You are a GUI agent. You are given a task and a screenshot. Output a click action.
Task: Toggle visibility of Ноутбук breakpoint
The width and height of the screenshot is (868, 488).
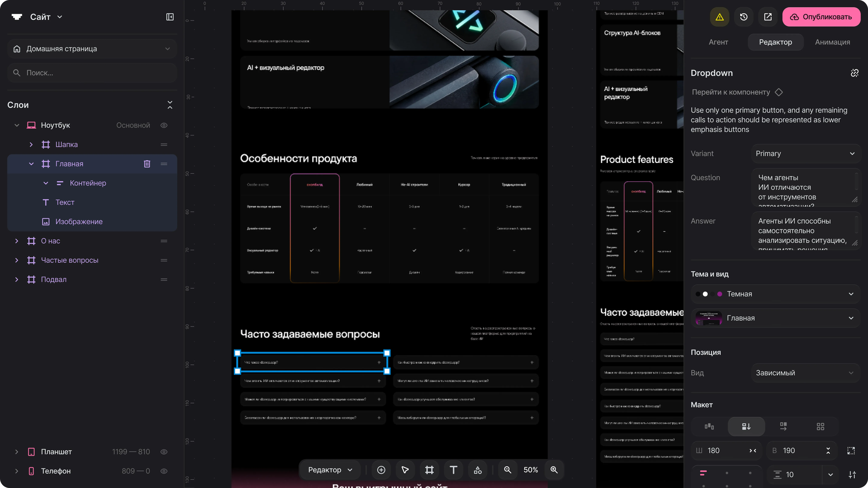164,125
